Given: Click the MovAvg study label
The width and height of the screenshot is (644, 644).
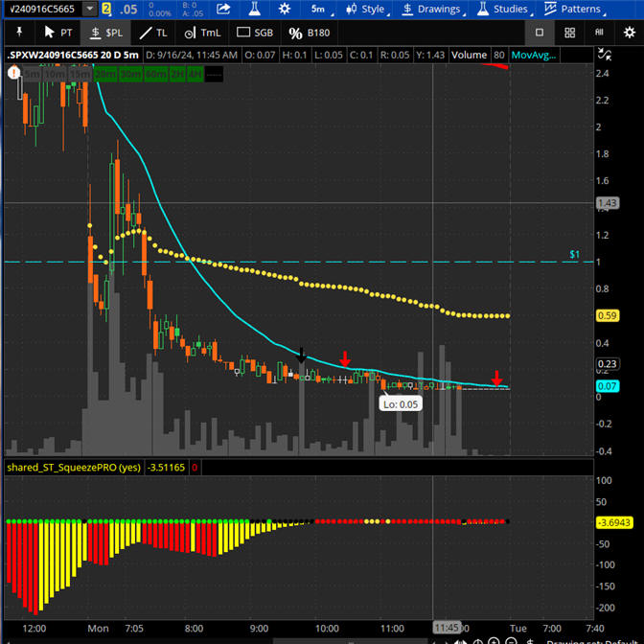Looking at the screenshot, I should 533,55.
